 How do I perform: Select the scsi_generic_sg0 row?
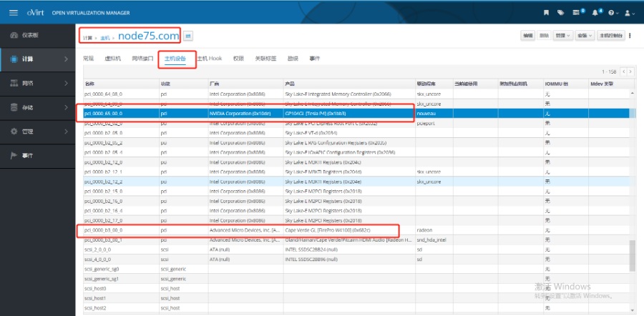(x=356, y=269)
